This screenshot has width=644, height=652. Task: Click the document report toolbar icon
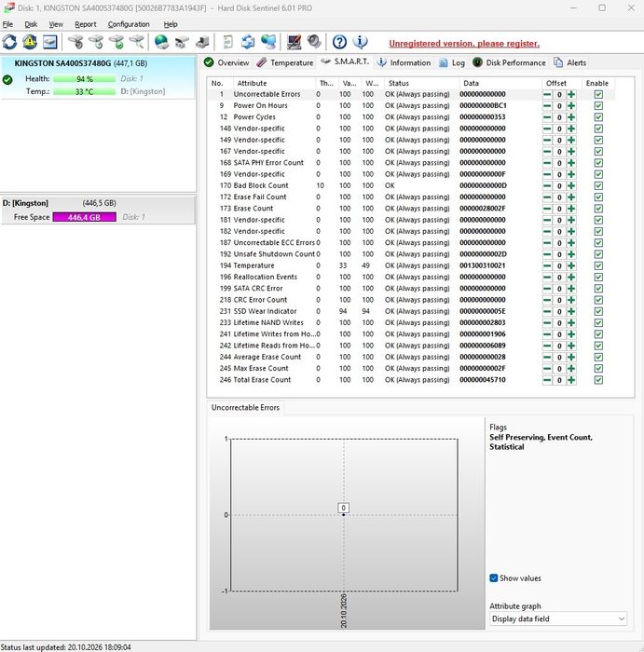(228, 42)
